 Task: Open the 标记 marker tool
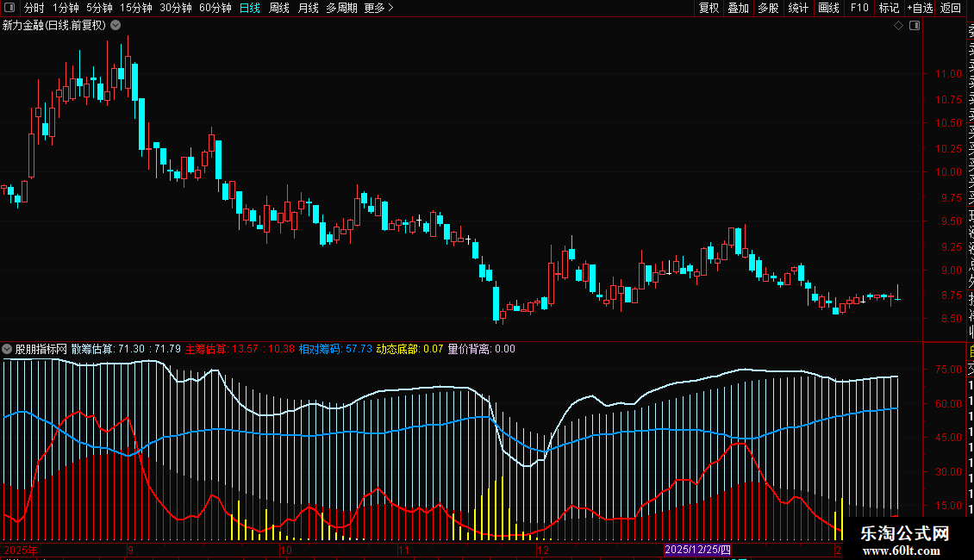889,9
